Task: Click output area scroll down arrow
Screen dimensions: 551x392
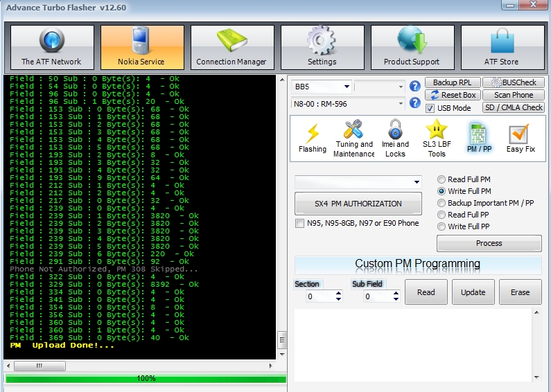Action: coord(536,377)
